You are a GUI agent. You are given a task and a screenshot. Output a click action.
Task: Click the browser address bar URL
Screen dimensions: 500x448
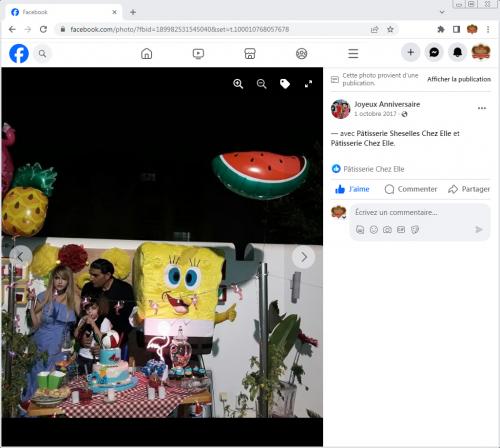click(179, 29)
